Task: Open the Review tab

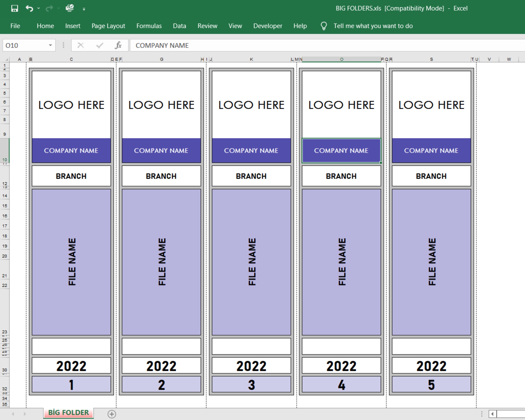Action: click(207, 26)
